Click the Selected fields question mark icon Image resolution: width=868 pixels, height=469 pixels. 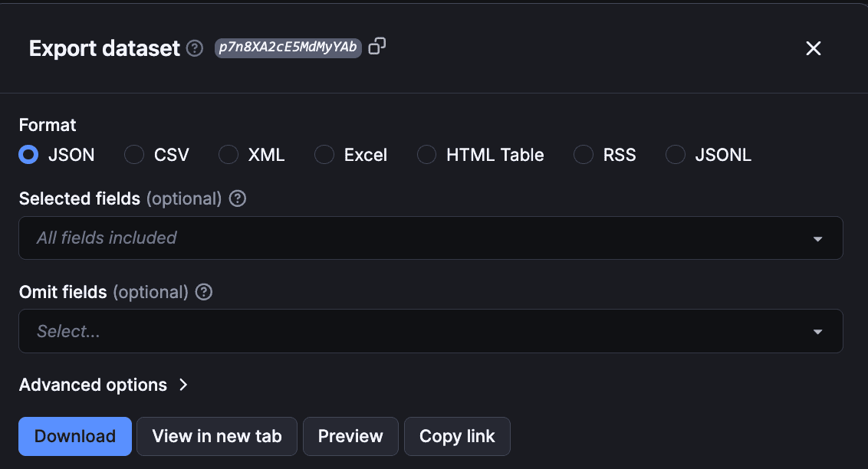[237, 198]
